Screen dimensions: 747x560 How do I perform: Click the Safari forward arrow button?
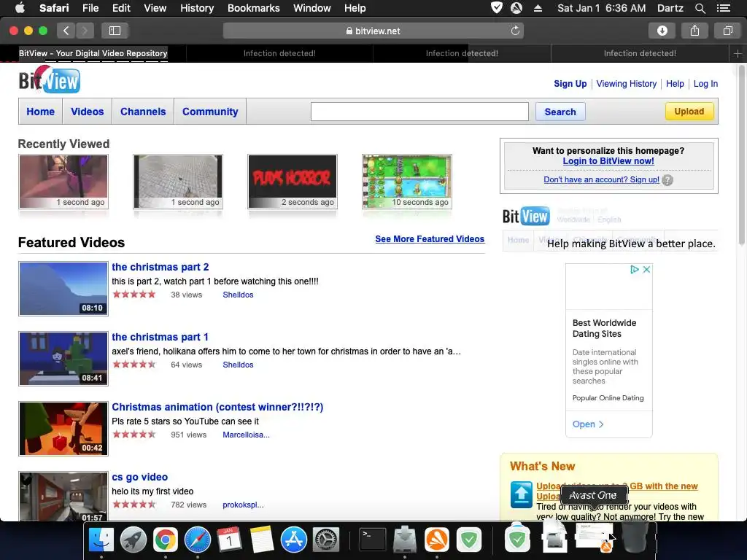pyautogui.click(x=85, y=31)
